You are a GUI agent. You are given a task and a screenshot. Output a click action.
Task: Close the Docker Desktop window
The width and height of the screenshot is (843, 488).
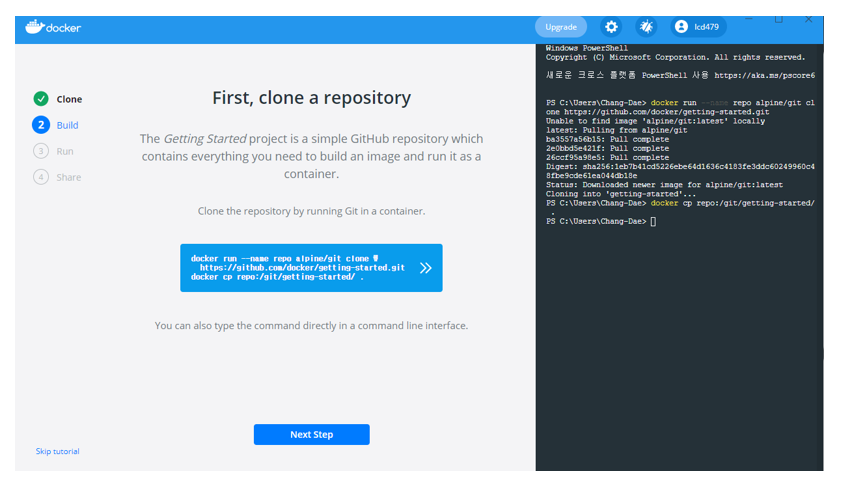[809, 19]
